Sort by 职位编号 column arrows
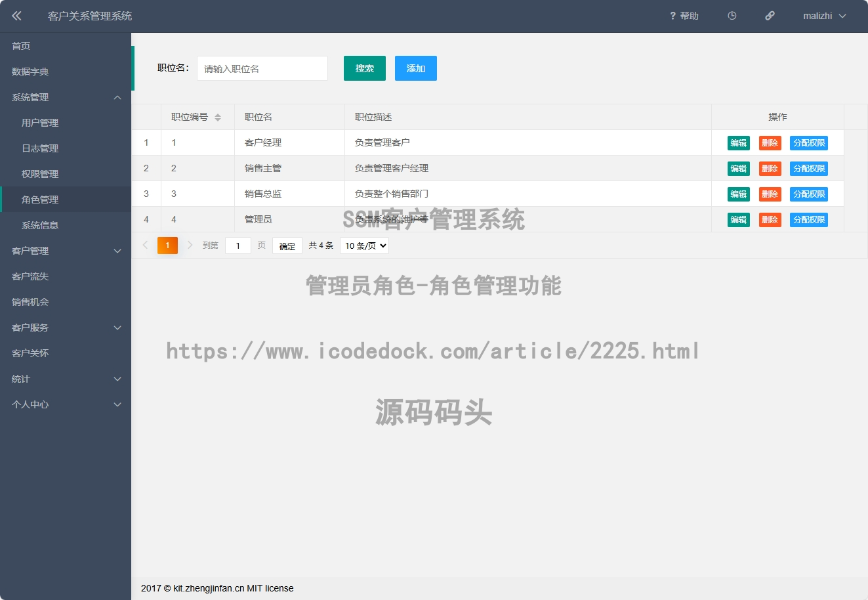Screen dimensions: 868x600 tap(218, 118)
